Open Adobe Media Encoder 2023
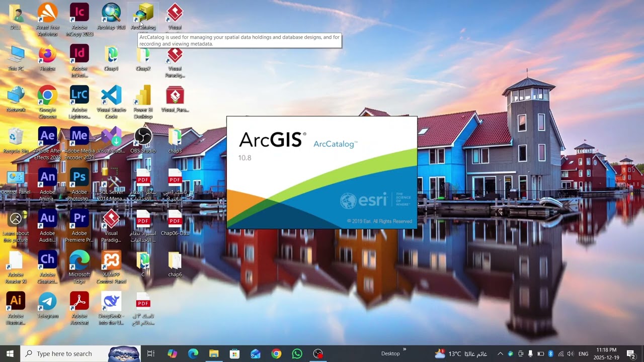This screenshot has width=644, height=362. tap(79, 143)
